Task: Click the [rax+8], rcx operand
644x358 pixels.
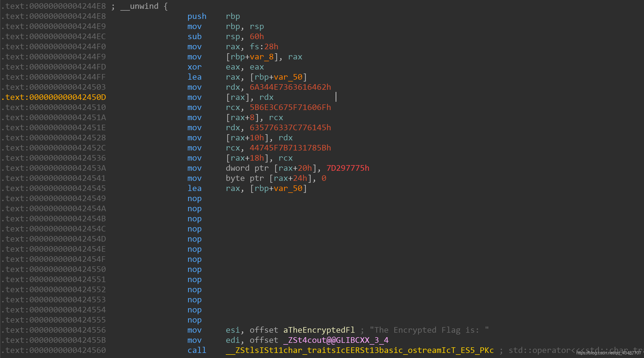Action: click(254, 117)
